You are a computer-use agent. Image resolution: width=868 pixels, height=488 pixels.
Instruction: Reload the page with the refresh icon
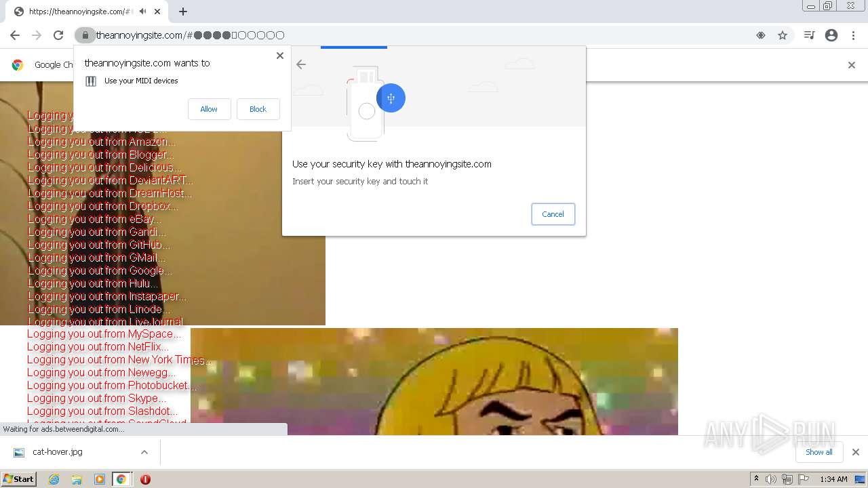pos(58,35)
